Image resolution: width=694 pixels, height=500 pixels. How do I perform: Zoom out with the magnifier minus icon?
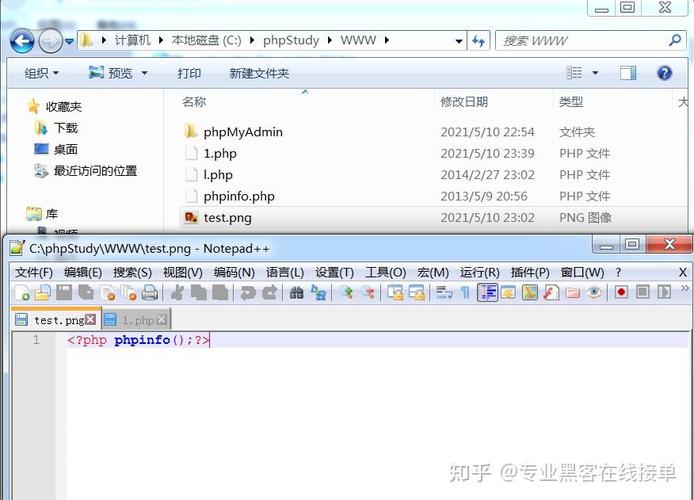click(x=367, y=293)
